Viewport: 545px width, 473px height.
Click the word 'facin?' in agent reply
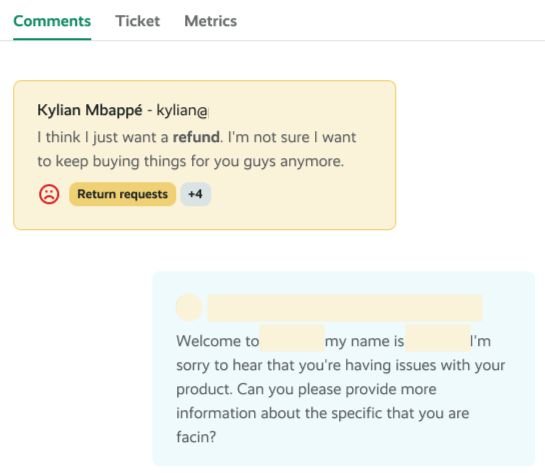(196, 437)
